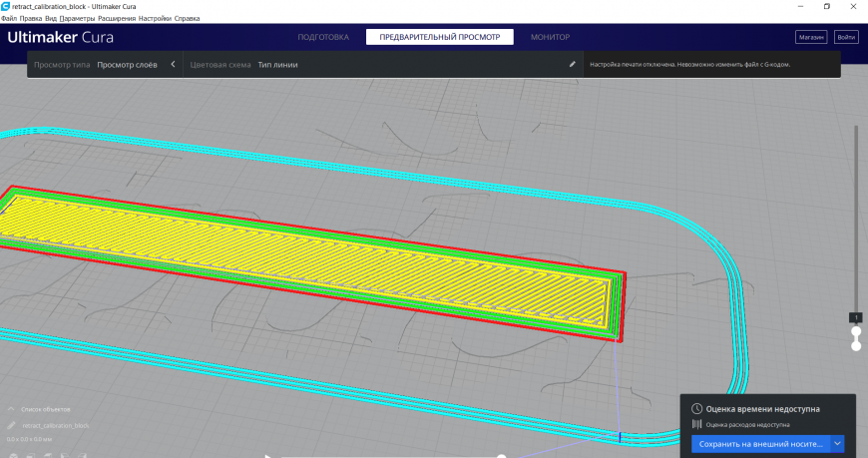Viewport: 868px width, 458px height.
Task: Click the Оценка времени недоступна text
Action: (763, 409)
